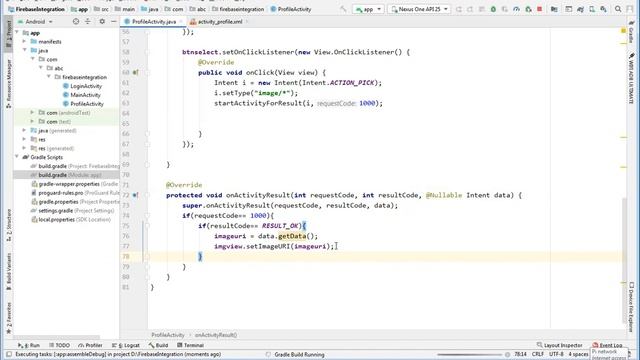The image size is (640, 360).
Task: Open MainActivity in the project tree
Action: pyautogui.click(x=81, y=95)
